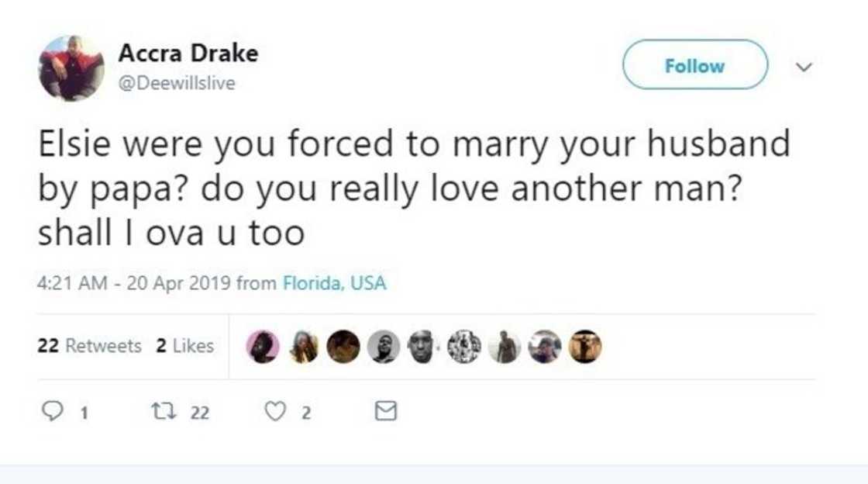View the 2 Likes list
This screenshot has height=484, width=868.
click(x=184, y=346)
